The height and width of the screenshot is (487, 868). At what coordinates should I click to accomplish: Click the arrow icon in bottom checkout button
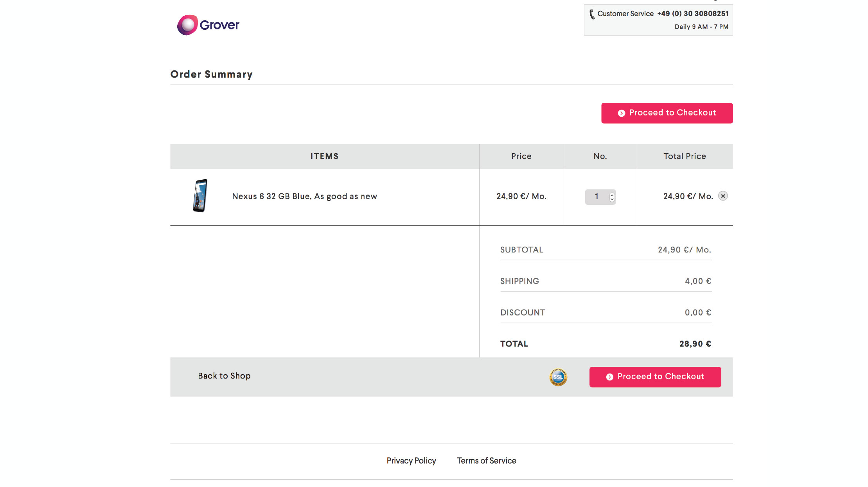[x=610, y=377]
